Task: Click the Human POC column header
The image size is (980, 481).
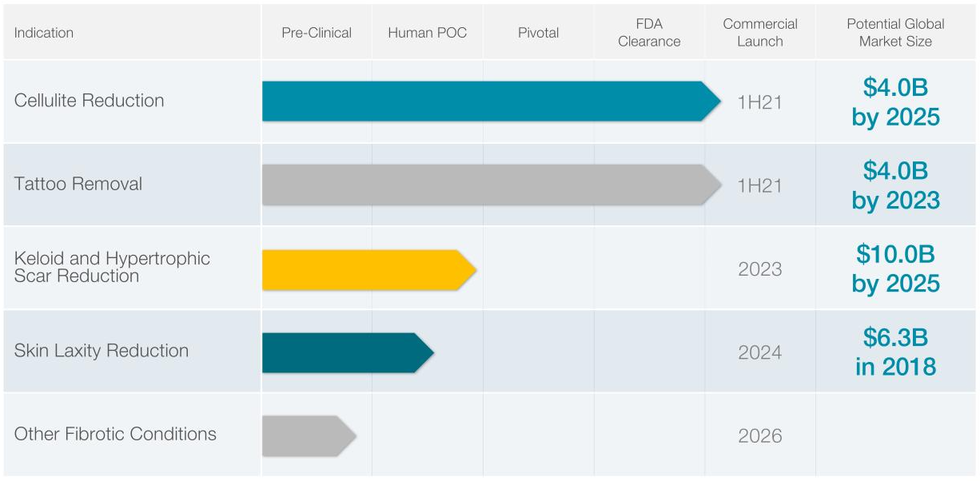Action: pyautogui.click(x=427, y=33)
